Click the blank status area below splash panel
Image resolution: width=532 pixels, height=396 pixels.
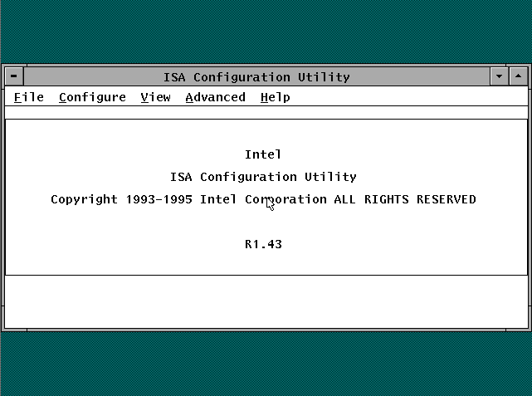point(266,301)
